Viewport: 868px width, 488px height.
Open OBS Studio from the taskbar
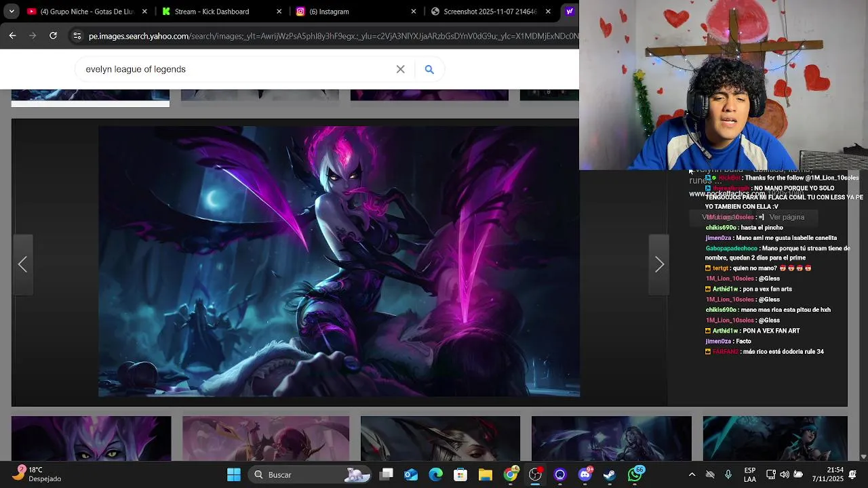536,474
